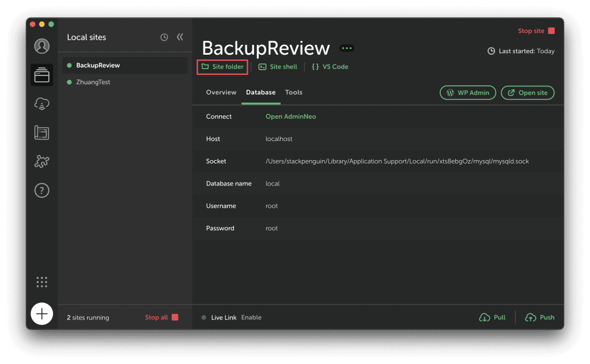Open the Site folder link
Screen dimensions: 590x364
(222, 67)
